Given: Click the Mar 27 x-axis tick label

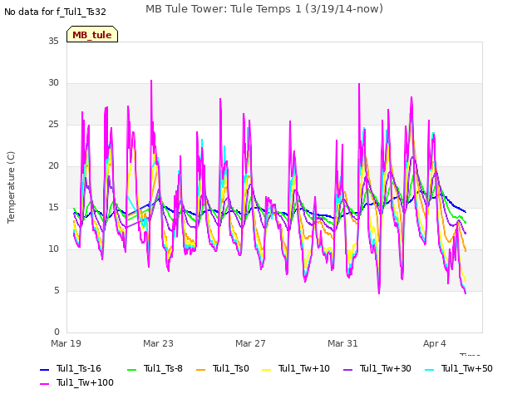Looking at the screenshot, I should pos(250,343).
